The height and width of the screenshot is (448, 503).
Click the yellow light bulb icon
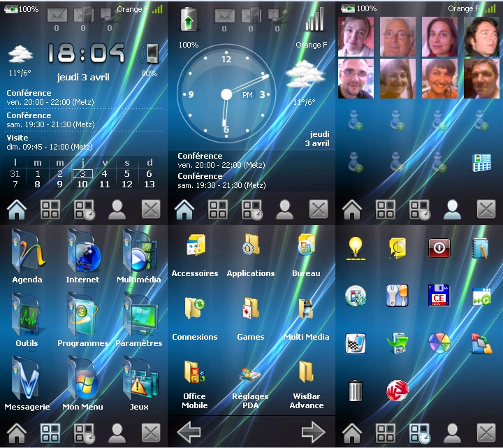pos(356,249)
